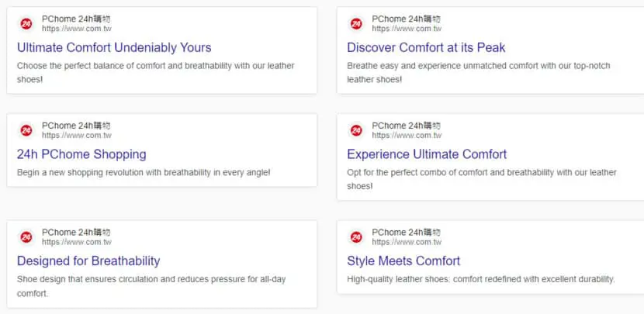Click 'PChome 24h購物' name in Experience Ultimate Comfort ad
The image size is (644, 314).
point(407,125)
